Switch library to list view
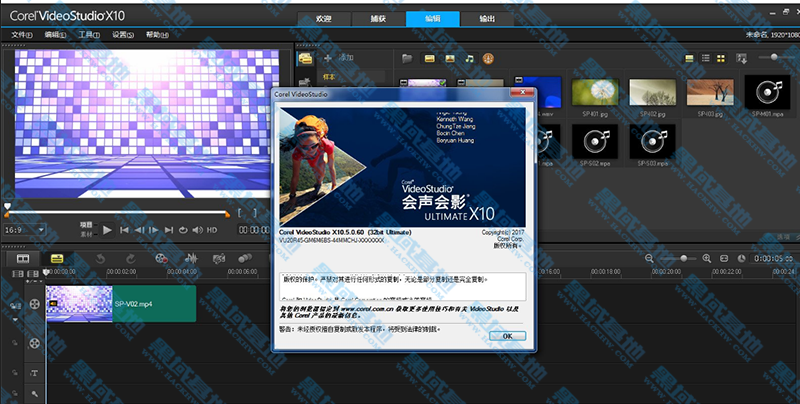Image resolution: width=800 pixels, height=404 pixels. point(705,59)
